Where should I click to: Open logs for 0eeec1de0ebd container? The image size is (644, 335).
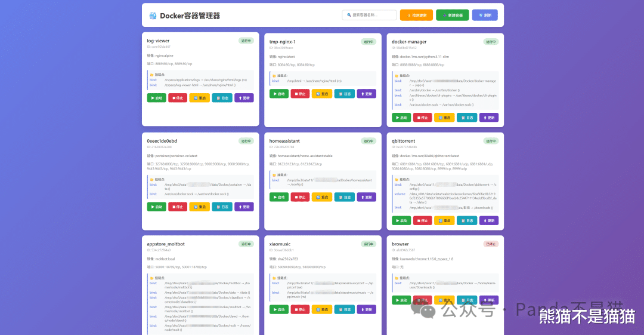pos(222,207)
